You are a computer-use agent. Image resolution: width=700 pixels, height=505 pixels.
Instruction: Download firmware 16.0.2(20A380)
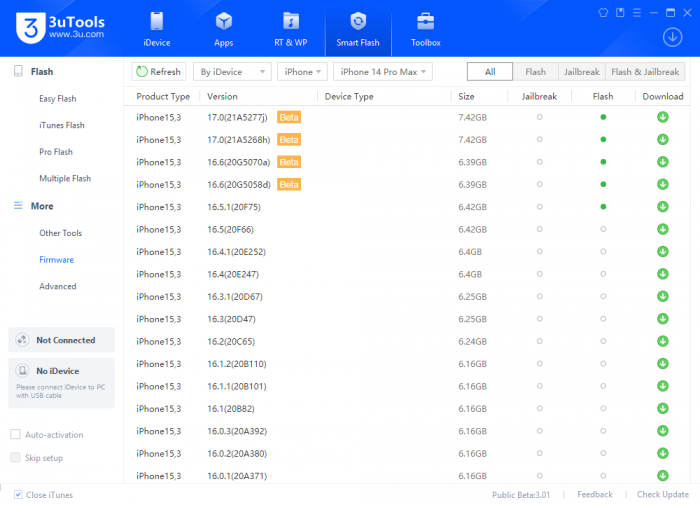coord(662,453)
